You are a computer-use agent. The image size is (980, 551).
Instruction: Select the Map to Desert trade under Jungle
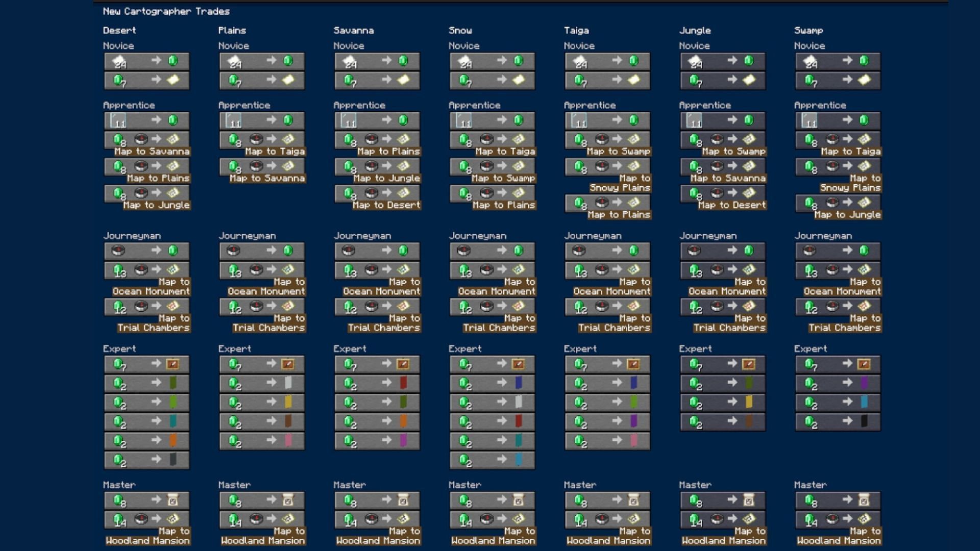click(723, 193)
